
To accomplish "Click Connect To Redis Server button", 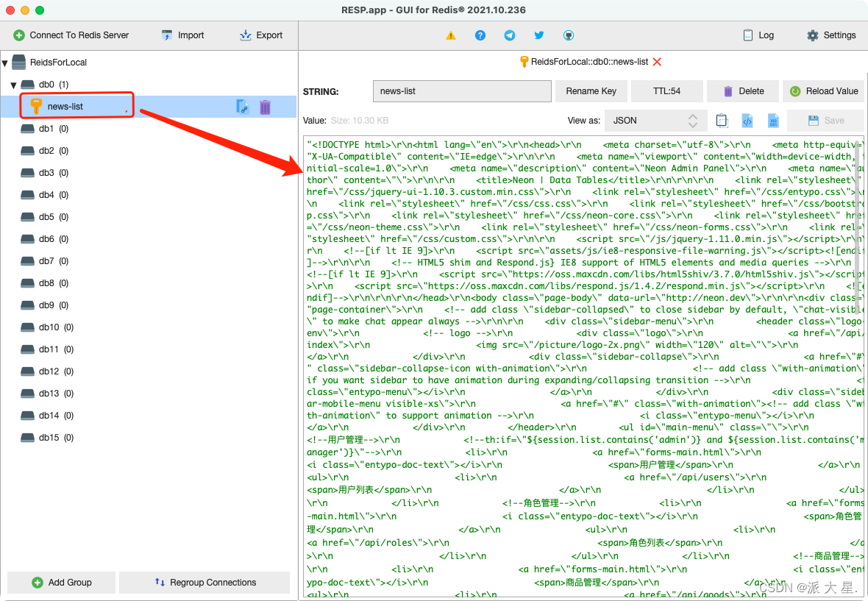I will pos(71,35).
